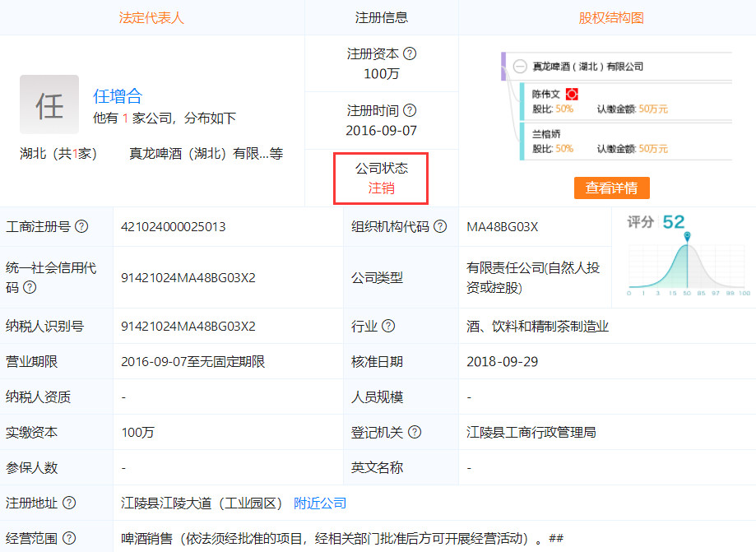Click the business term 2016-09-07至无固定期限
The height and width of the screenshot is (552, 756).
pos(192,362)
